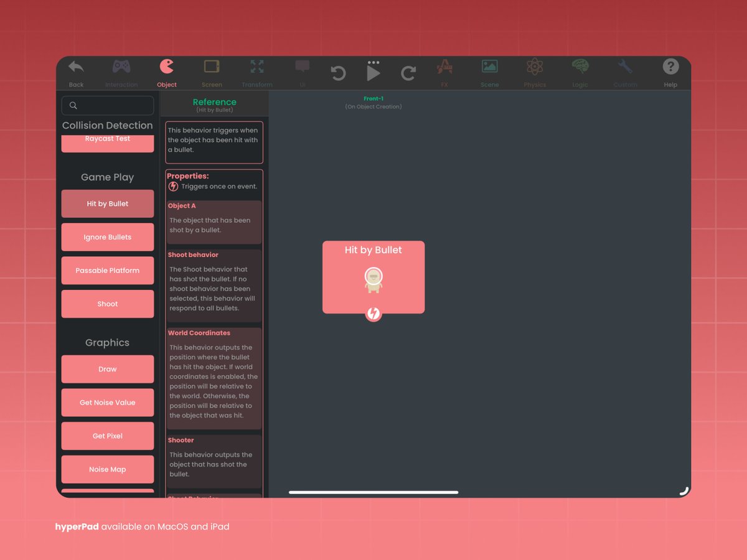Open the FX category icon
The width and height of the screenshot is (747, 560).
coord(444,67)
